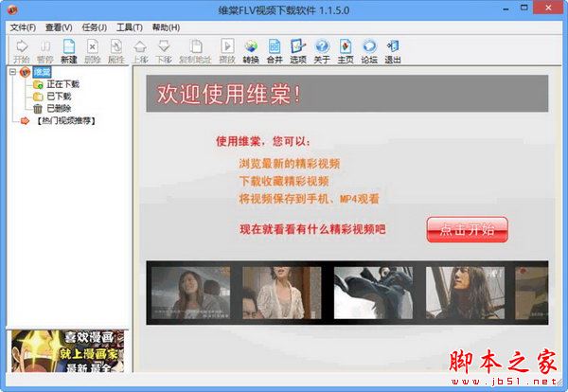Click the 删除 (Delete) toolbar icon
The width and height of the screenshot is (568, 392).
pos(93,51)
